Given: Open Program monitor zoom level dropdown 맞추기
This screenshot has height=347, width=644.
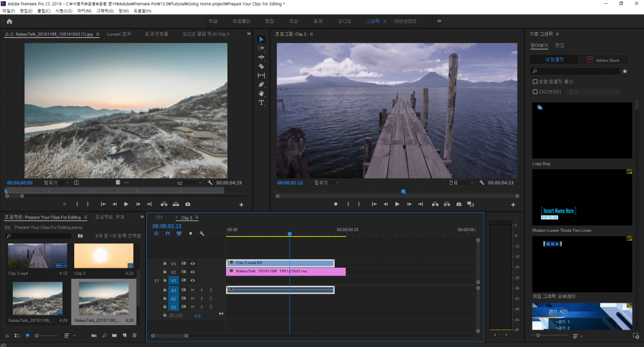Looking at the screenshot, I should point(327,182).
